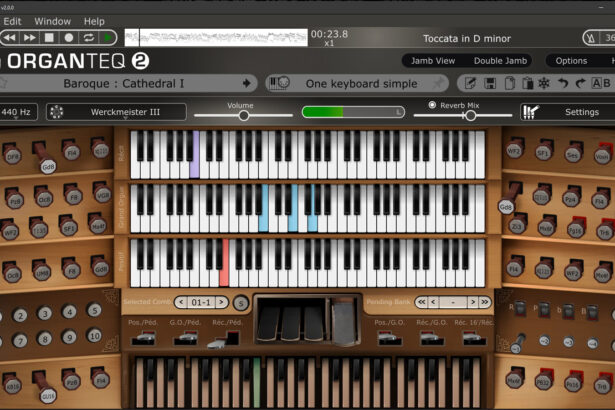
Task: Click next preset arrow after Cathedral I
Action: click(x=247, y=83)
